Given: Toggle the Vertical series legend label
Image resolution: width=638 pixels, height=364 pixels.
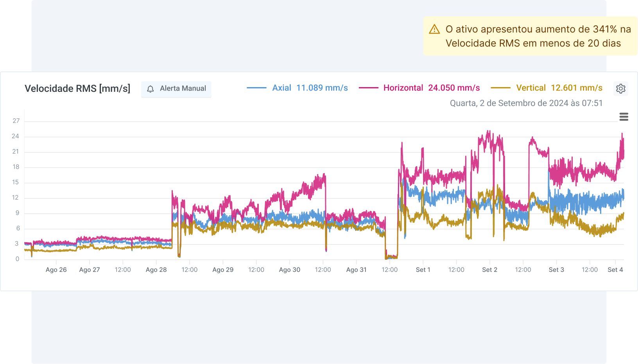Looking at the screenshot, I should click(530, 88).
